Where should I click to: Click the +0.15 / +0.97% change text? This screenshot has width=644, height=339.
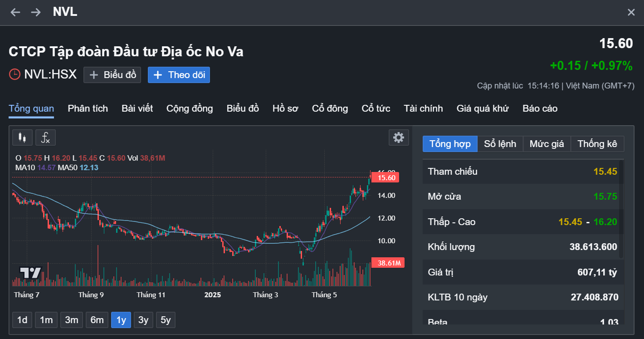(591, 66)
